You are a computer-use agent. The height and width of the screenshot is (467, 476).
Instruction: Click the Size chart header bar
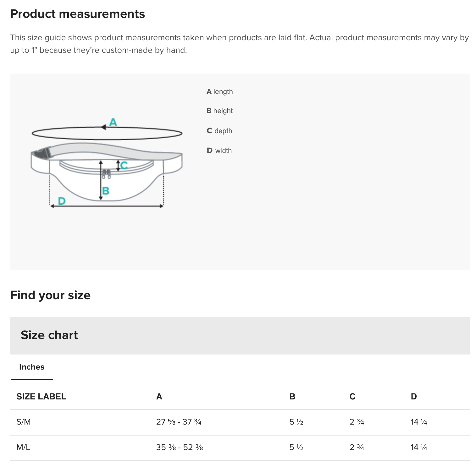(x=240, y=336)
